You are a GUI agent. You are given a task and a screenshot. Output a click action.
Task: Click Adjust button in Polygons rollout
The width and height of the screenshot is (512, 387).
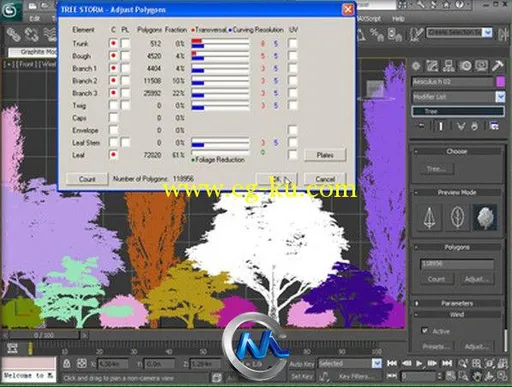click(x=477, y=279)
